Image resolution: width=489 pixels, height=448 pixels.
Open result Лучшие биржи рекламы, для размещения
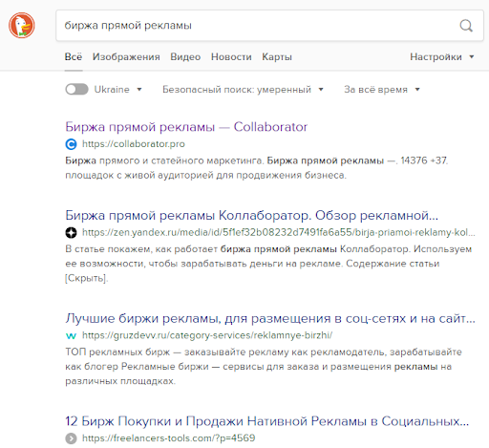[x=270, y=318]
